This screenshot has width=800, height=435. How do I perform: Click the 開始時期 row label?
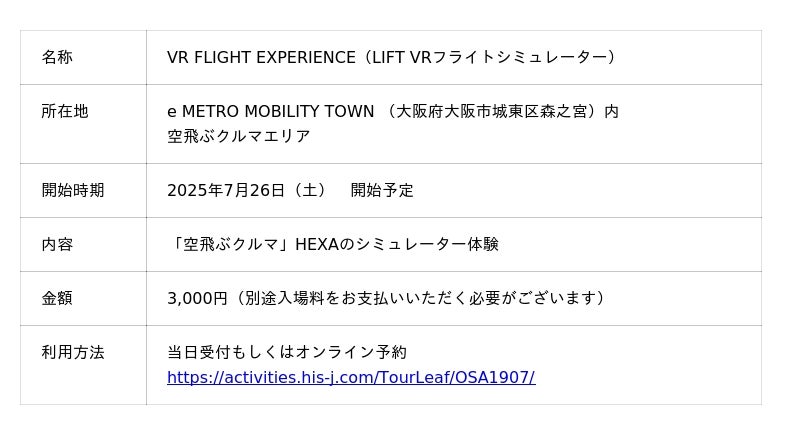73,190
